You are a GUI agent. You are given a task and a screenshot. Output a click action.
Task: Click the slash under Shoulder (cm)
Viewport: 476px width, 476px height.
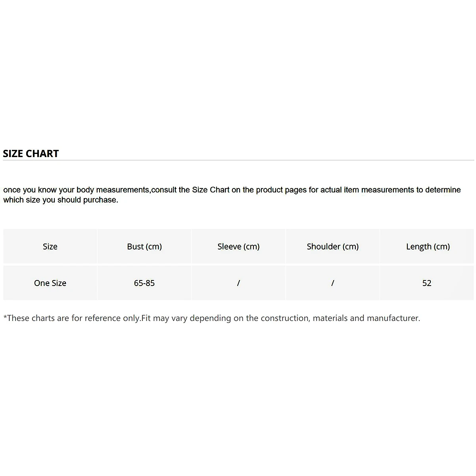332,283
